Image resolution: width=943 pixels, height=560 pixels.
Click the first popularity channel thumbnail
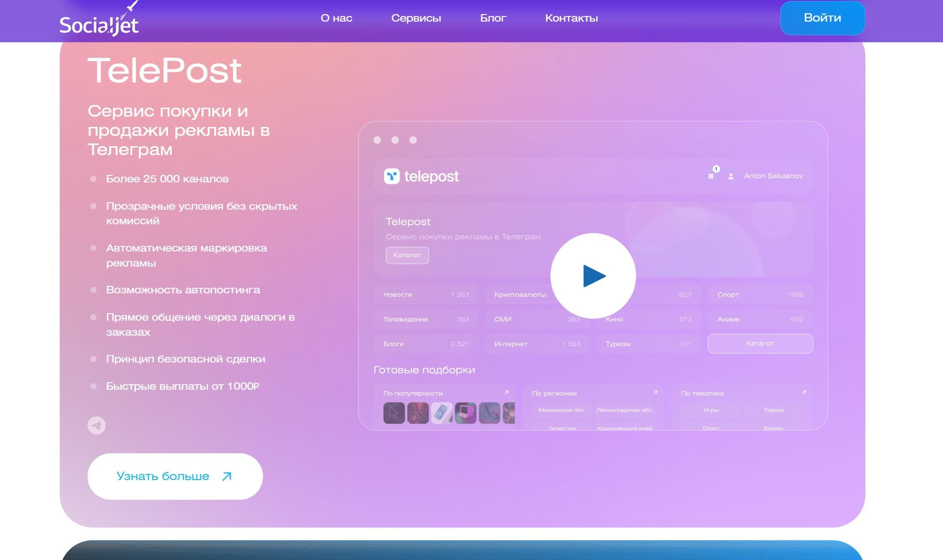pos(394,413)
